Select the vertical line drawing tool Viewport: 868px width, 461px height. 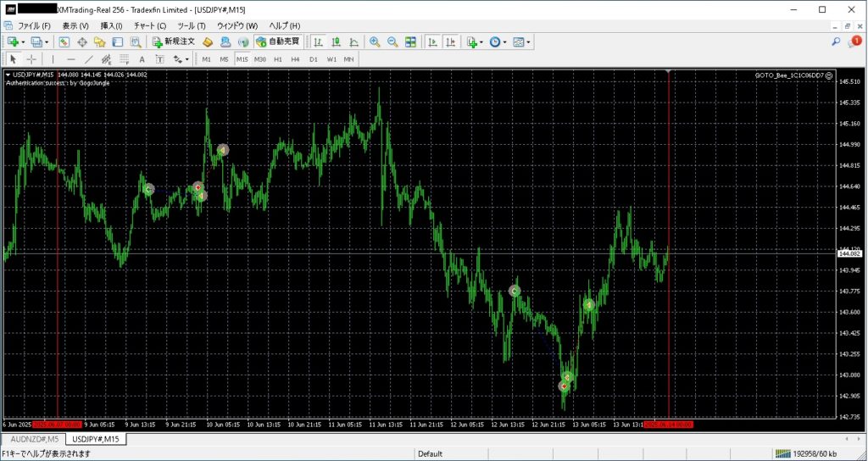pos(53,59)
